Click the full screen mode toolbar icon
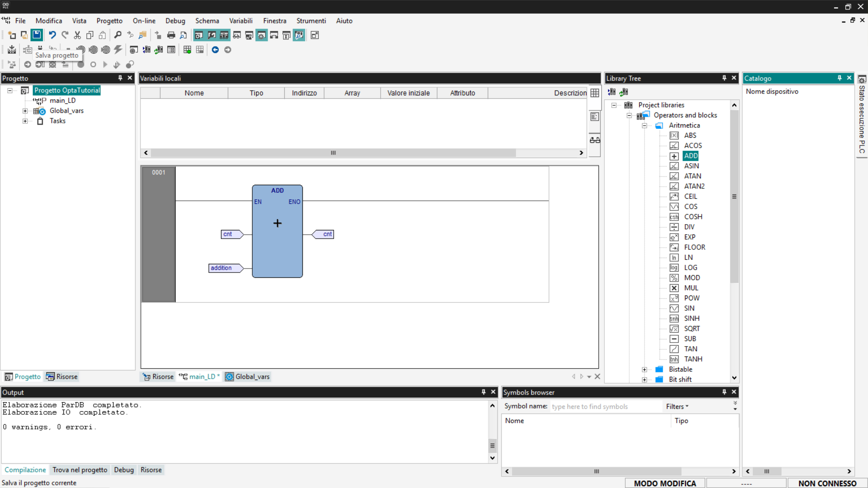 315,35
